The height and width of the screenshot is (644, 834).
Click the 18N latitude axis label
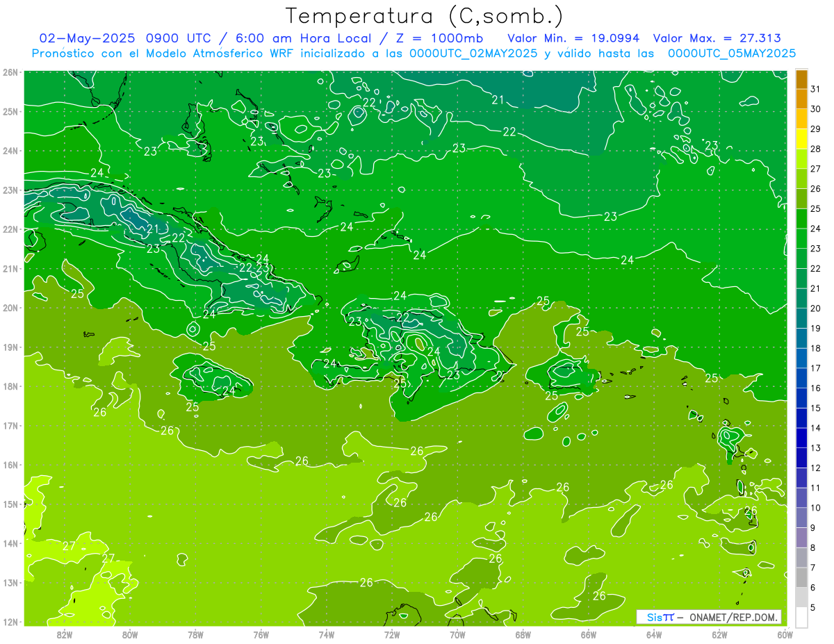click(10, 386)
